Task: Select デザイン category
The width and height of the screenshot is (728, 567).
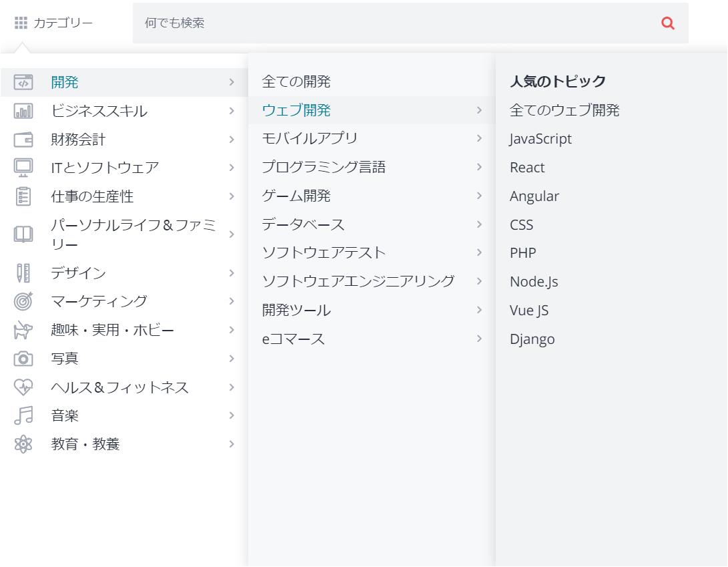Action: point(78,273)
